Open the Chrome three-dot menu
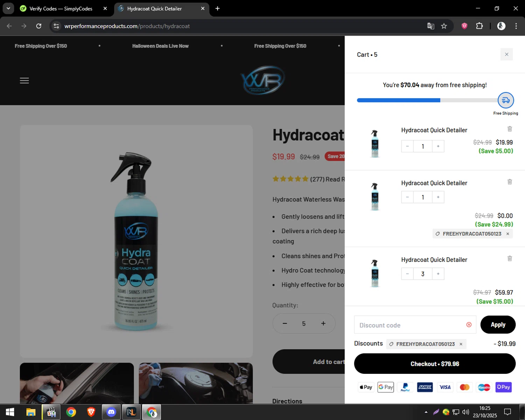The width and height of the screenshot is (525, 420). 516,26
